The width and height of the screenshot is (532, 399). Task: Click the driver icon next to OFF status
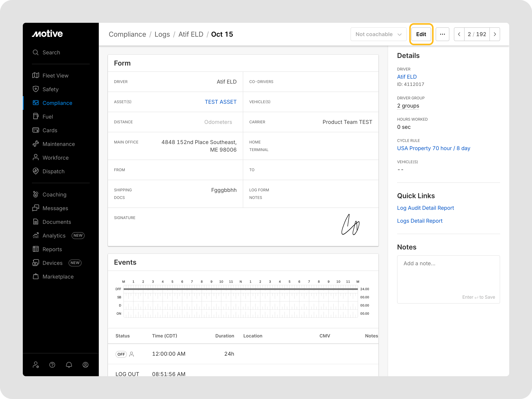pos(131,354)
